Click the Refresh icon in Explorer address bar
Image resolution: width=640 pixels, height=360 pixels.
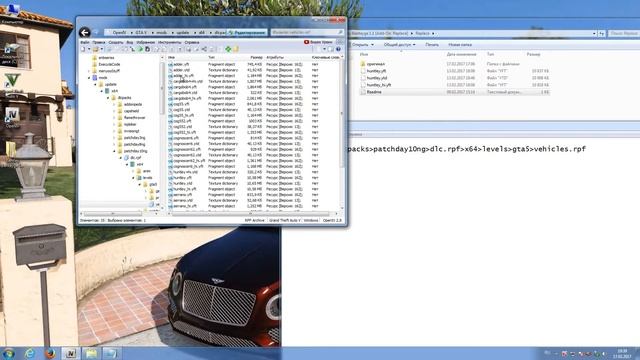(x=602, y=33)
